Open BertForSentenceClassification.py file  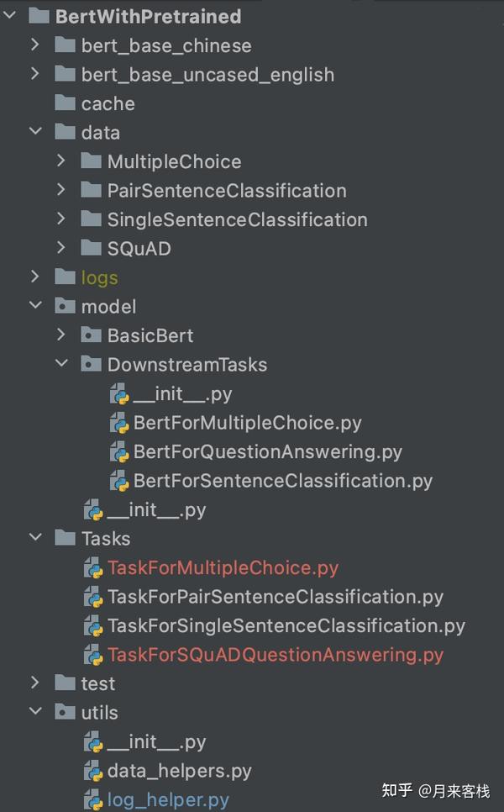pyautogui.click(x=282, y=481)
